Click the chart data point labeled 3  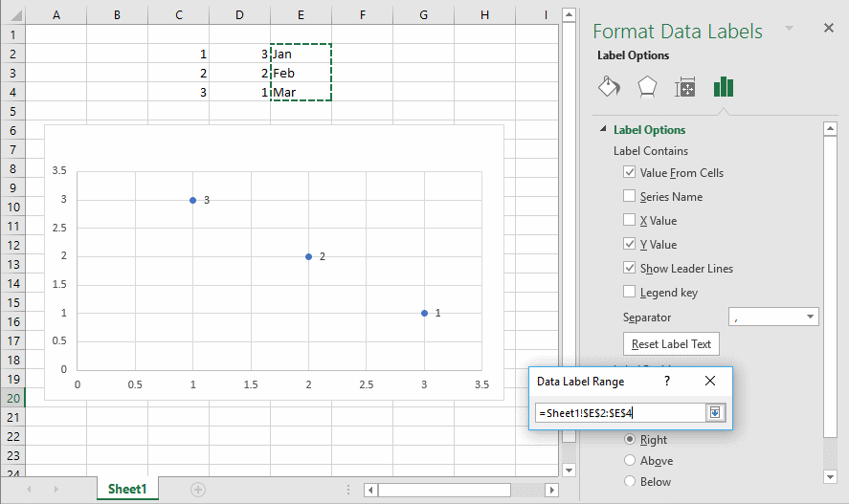[192, 200]
